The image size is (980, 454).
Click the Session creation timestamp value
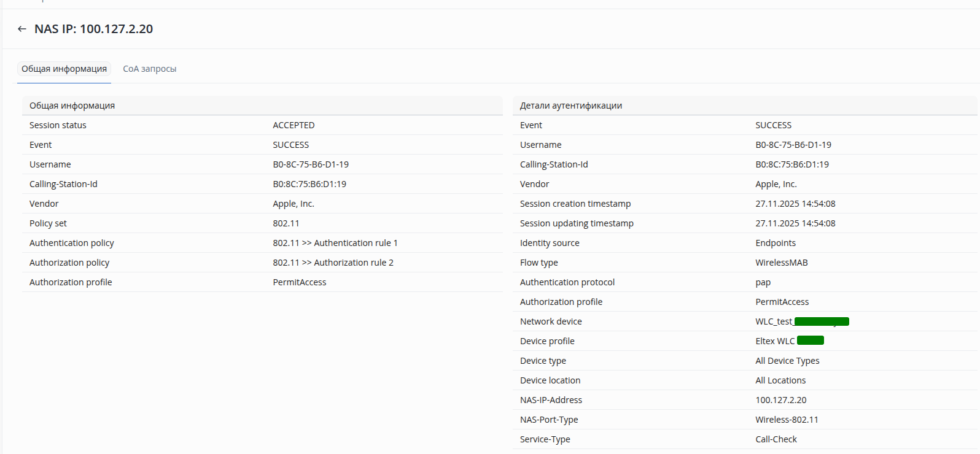[x=795, y=204]
